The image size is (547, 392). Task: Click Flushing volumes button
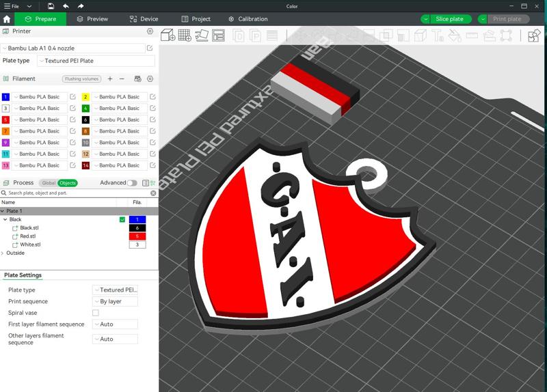pyautogui.click(x=81, y=79)
